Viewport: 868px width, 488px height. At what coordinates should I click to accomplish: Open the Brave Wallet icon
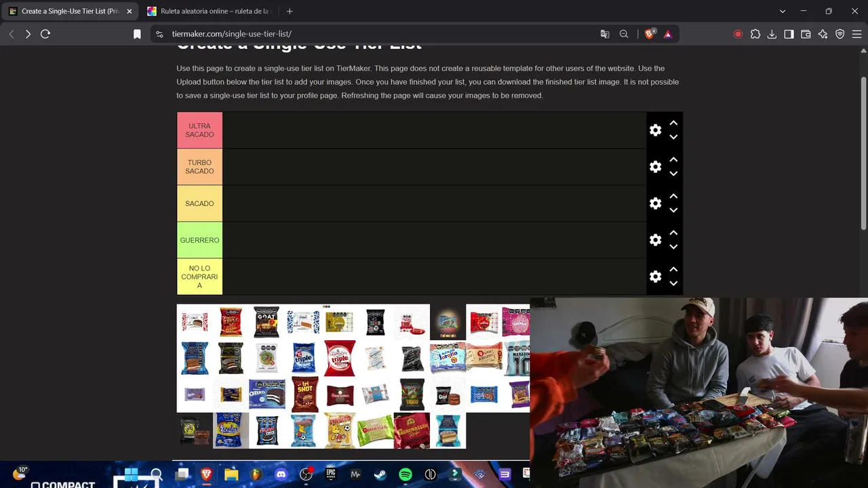[x=806, y=34]
